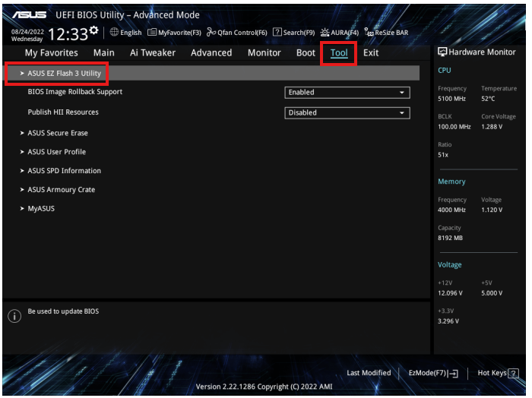The image size is (532, 398).
Task: Open BIOS Image Rollback Support dropdown
Action: [347, 93]
